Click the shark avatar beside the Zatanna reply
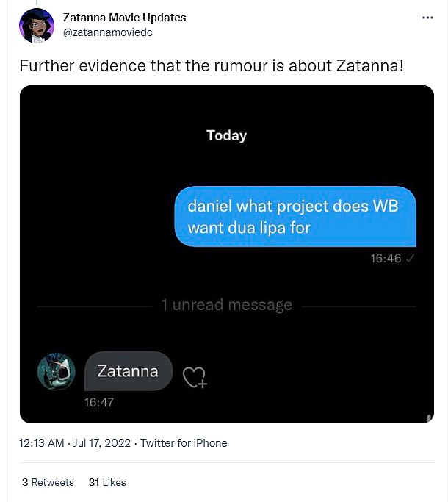This screenshot has height=502, width=448. point(57,372)
